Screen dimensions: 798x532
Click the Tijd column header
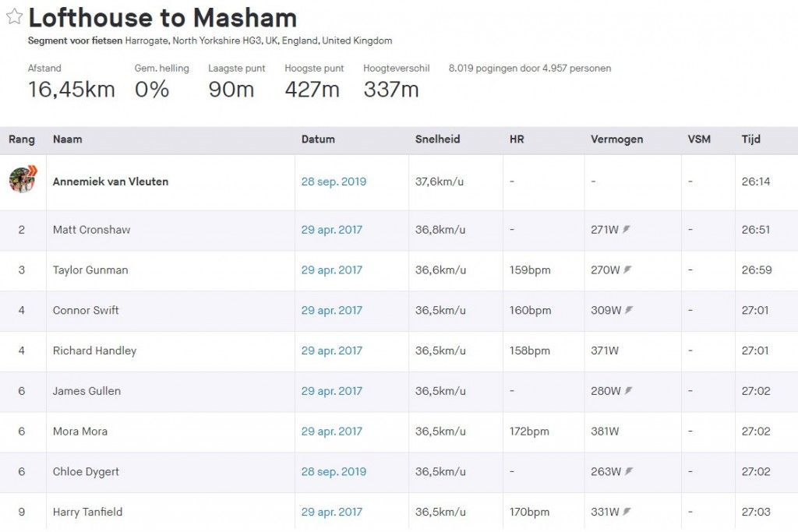(x=750, y=139)
